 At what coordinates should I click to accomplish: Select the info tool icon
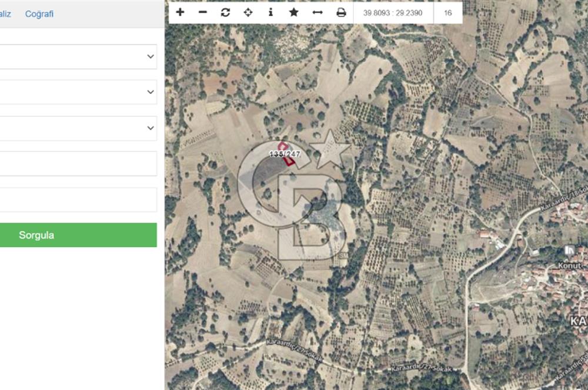[x=270, y=12]
